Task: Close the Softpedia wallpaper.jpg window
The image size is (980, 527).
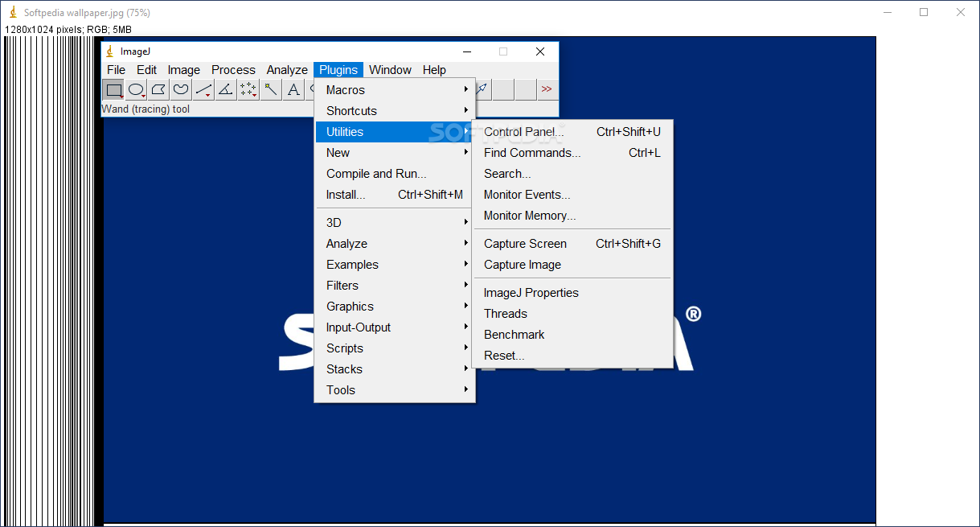Action: click(x=961, y=12)
